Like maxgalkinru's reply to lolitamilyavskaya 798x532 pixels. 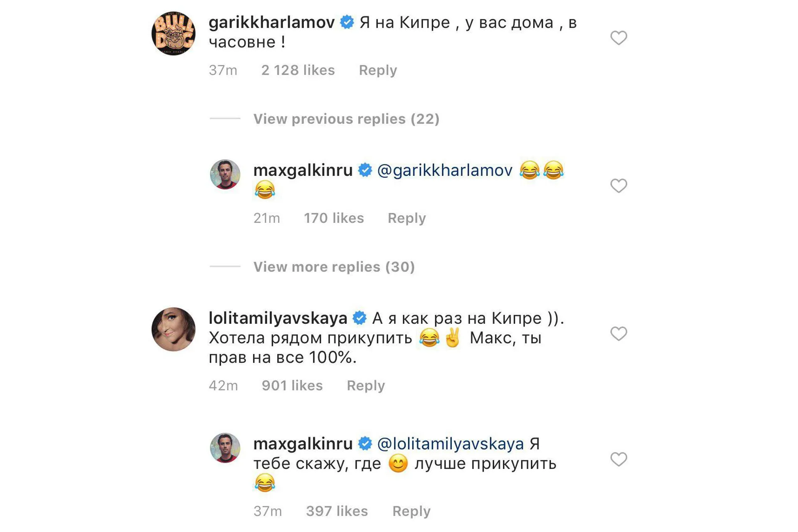pos(618,459)
